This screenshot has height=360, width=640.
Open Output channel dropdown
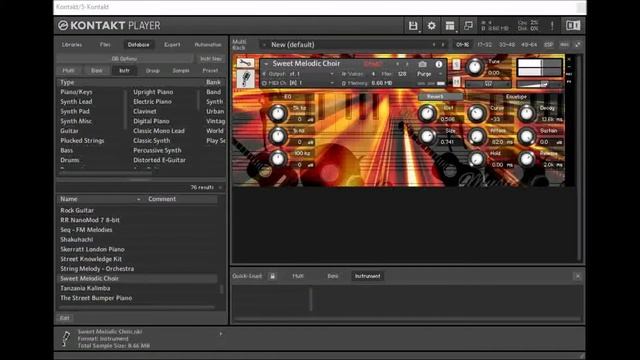pos(332,74)
